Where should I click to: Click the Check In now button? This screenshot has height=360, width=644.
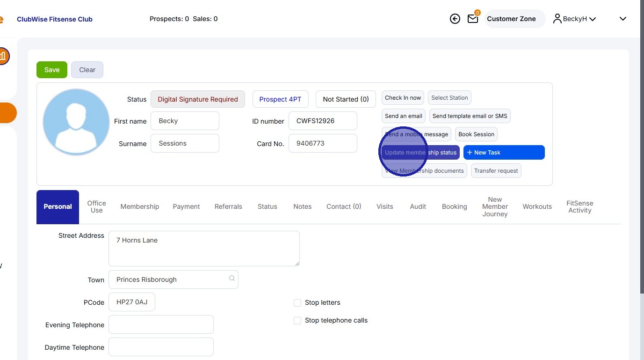pyautogui.click(x=402, y=97)
